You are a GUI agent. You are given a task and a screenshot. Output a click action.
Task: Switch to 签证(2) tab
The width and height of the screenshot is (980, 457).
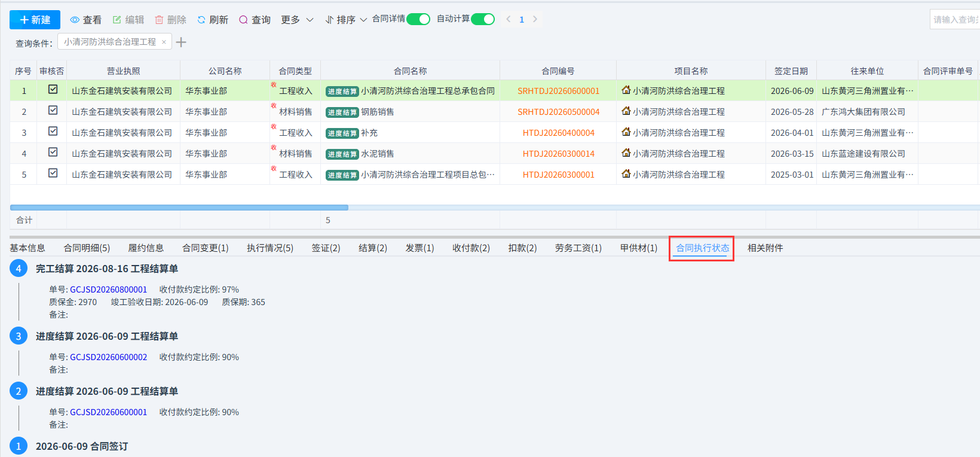pyautogui.click(x=326, y=248)
